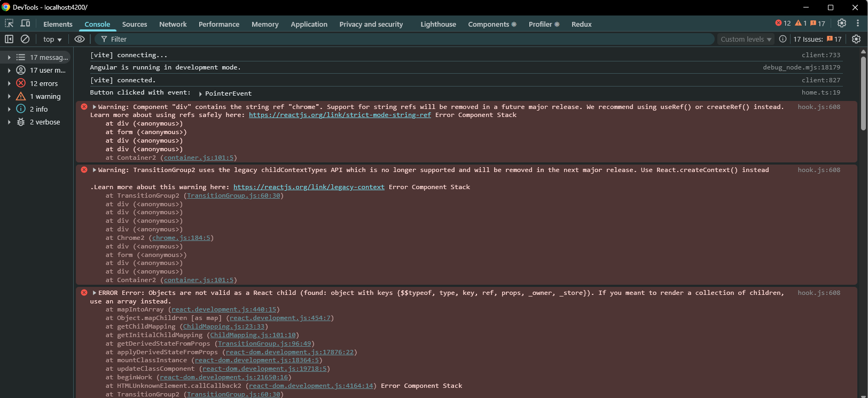Open the Custom levels dropdown

coord(746,39)
